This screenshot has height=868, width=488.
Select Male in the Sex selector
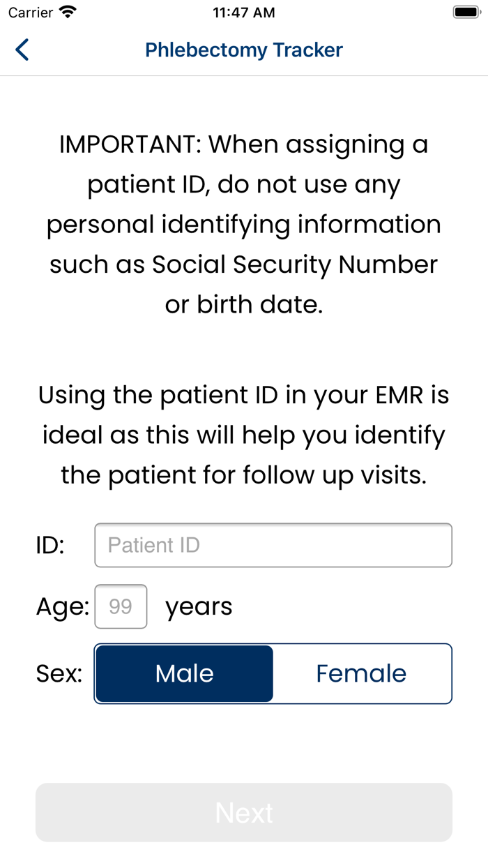(x=184, y=673)
